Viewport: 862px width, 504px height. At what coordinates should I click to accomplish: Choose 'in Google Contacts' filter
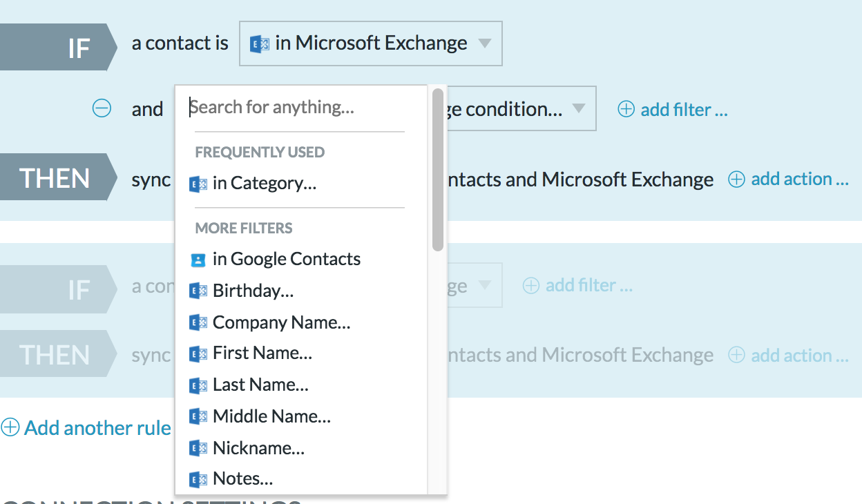coord(287,259)
